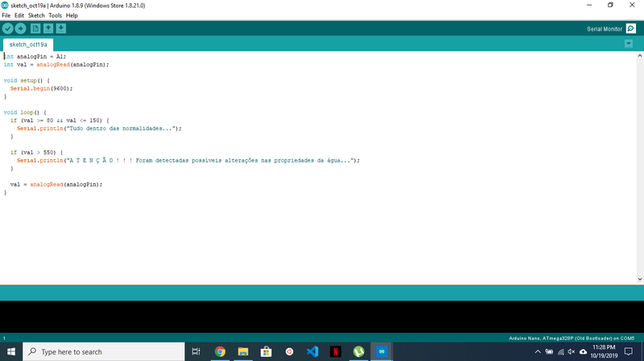Open the Tools menu

[x=55, y=15]
